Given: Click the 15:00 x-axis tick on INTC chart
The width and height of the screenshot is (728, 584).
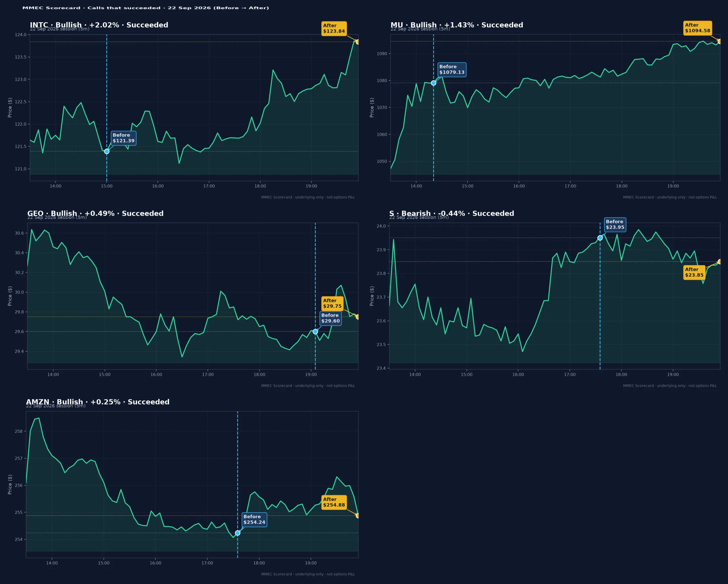Looking at the screenshot, I should pyautogui.click(x=107, y=186).
